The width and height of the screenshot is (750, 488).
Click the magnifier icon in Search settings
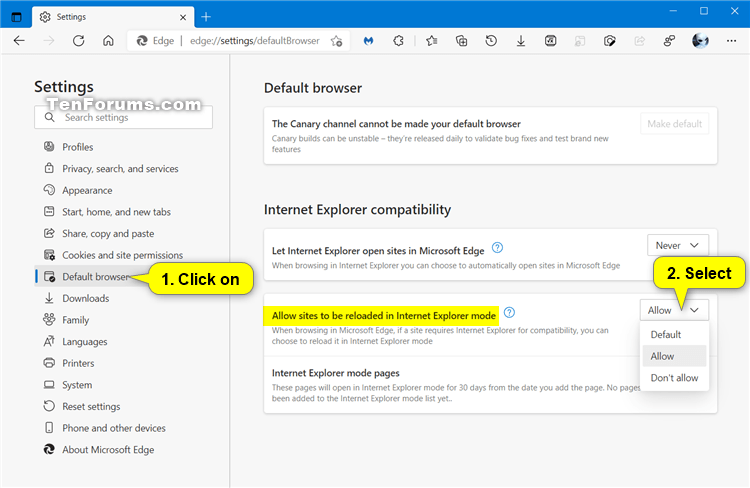49,117
